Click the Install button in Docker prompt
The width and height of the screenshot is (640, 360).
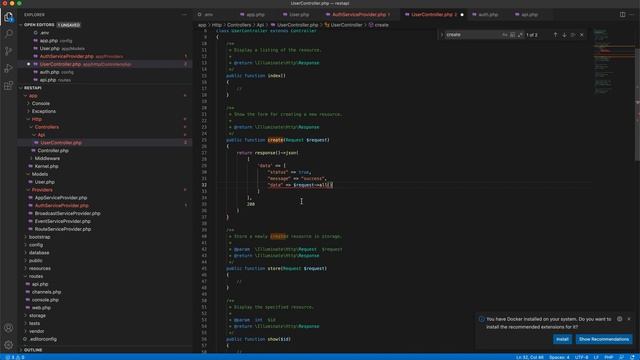coord(562,339)
